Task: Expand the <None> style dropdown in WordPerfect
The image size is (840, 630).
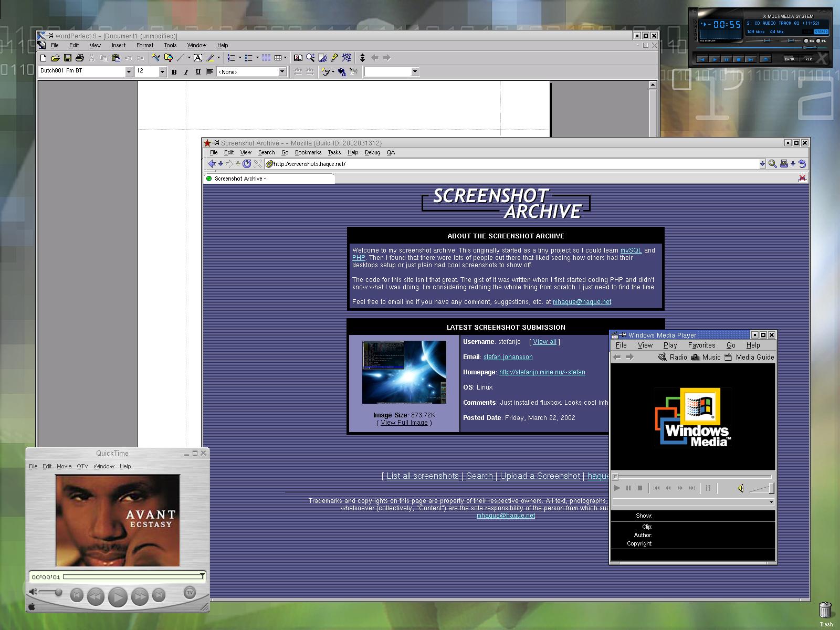Action: point(282,72)
